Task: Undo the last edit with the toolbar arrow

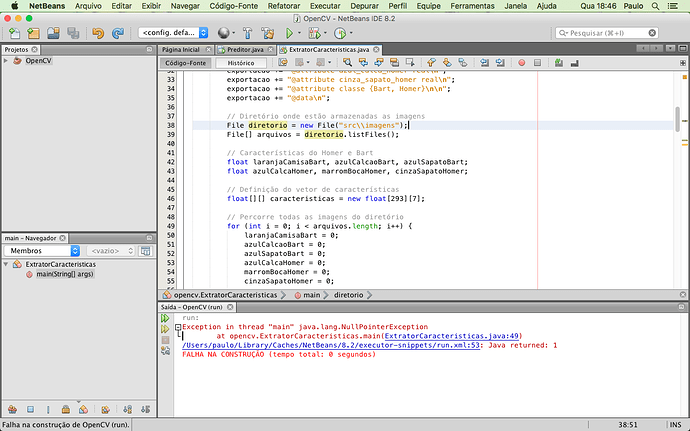Action: click(98, 33)
